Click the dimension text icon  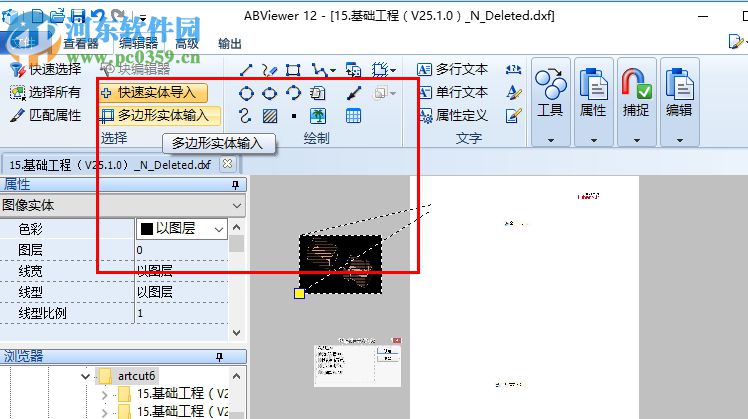click(x=513, y=70)
